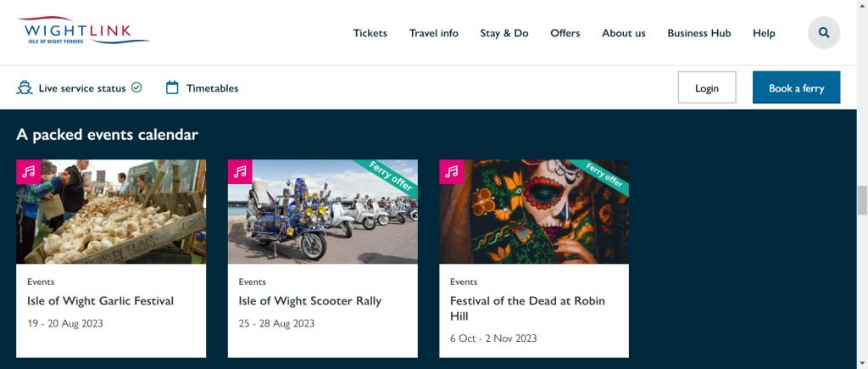Screen dimensions: 868x369
Task: Open the Help page
Action: (763, 33)
